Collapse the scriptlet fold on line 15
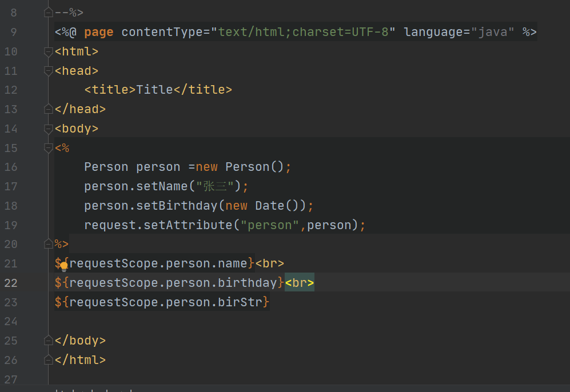 (49, 148)
